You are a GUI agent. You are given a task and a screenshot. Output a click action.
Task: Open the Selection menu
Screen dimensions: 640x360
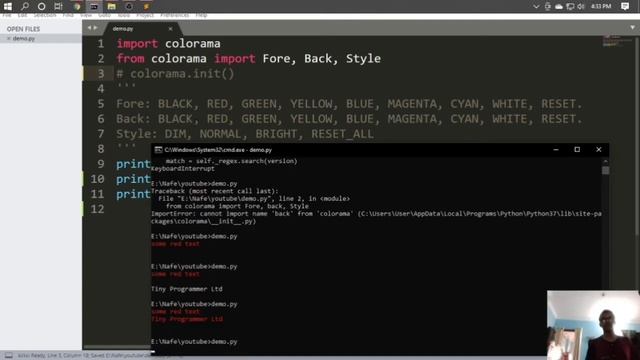coord(45,15)
